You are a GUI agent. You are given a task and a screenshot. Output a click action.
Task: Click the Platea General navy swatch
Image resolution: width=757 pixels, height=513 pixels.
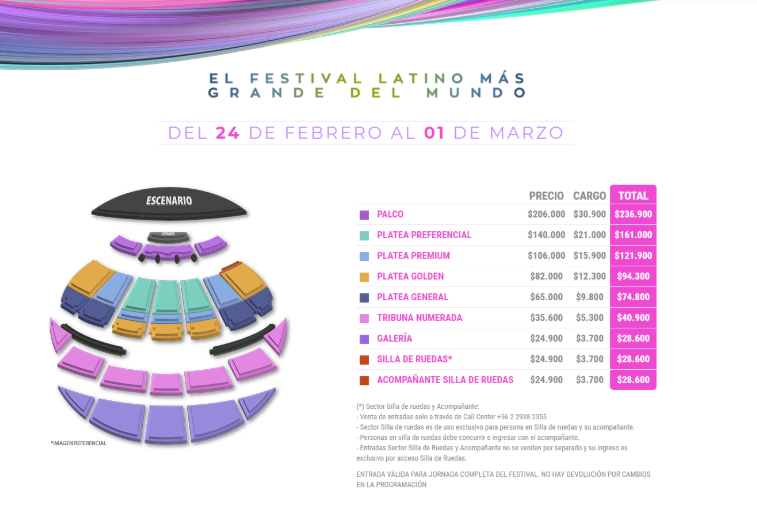pos(364,297)
